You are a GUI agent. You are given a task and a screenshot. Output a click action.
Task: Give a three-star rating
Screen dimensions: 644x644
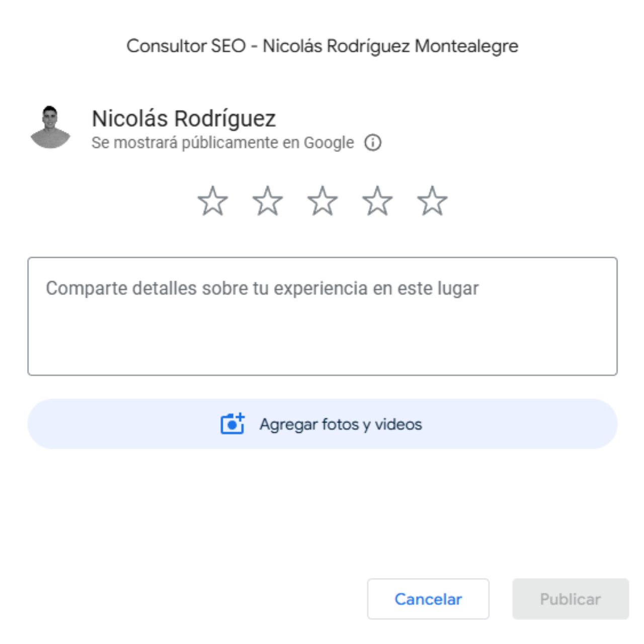tap(322, 201)
